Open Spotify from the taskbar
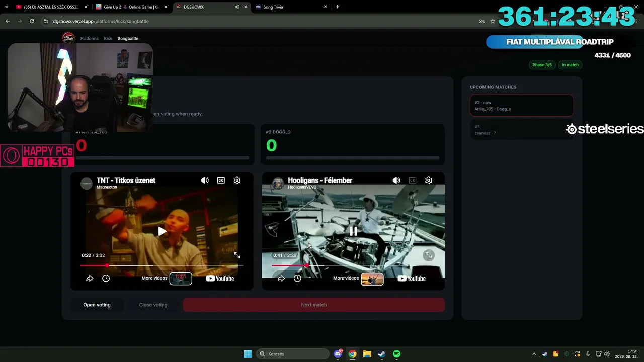 [396, 354]
